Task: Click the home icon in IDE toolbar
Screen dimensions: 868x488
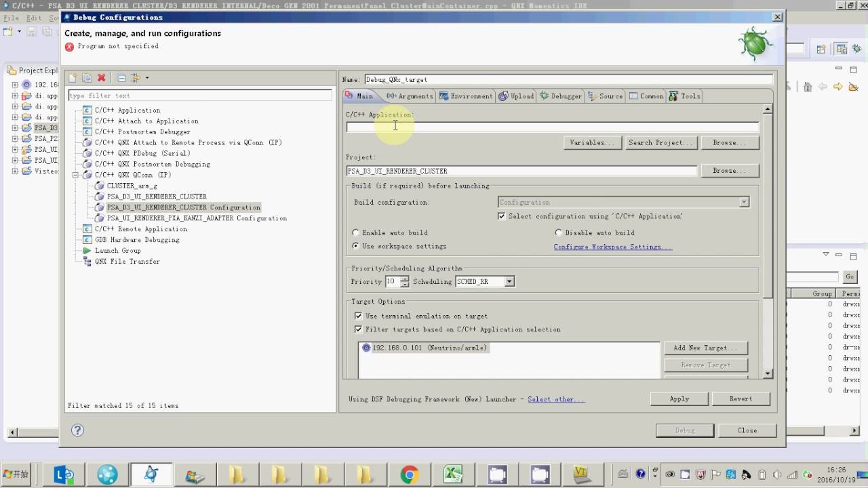Action: pos(807,87)
